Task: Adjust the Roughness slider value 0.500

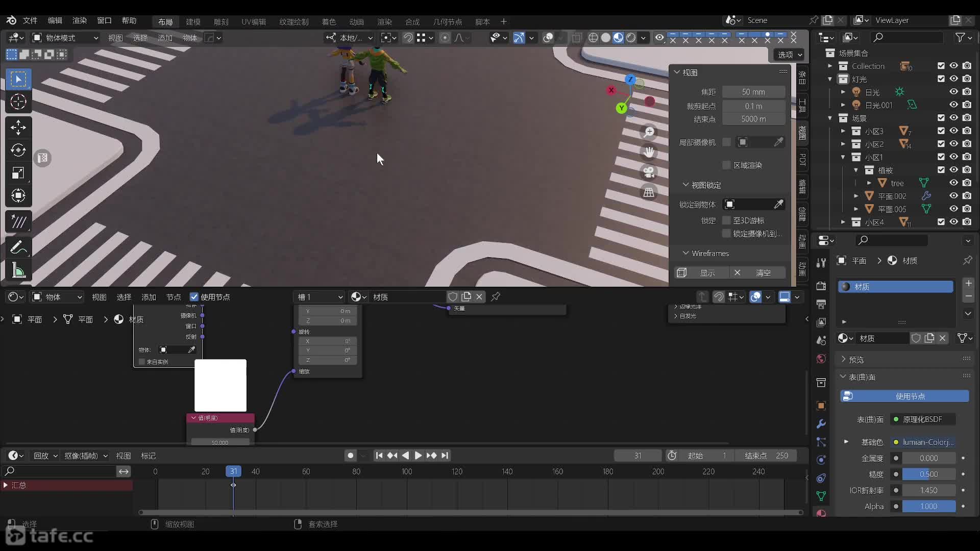Action: click(928, 474)
